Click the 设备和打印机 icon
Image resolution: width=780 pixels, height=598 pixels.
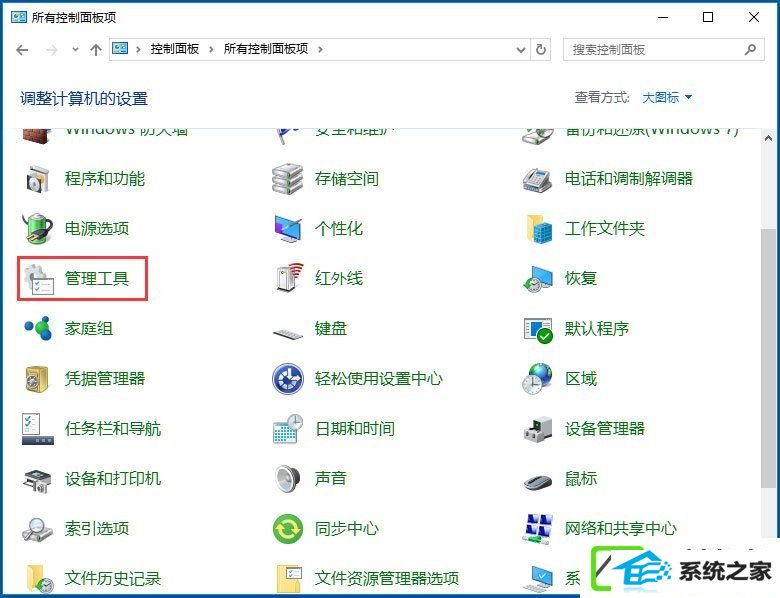point(37,480)
